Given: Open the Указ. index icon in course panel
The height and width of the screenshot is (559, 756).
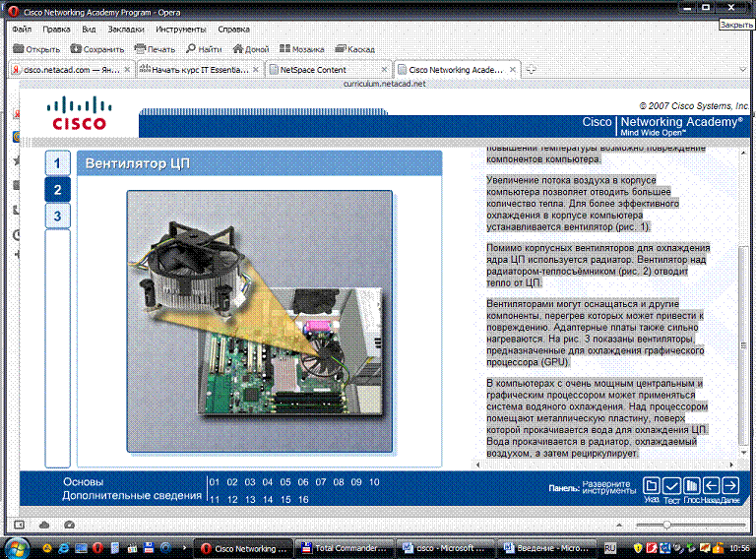Looking at the screenshot, I should pyautogui.click(x=652, y=486).
